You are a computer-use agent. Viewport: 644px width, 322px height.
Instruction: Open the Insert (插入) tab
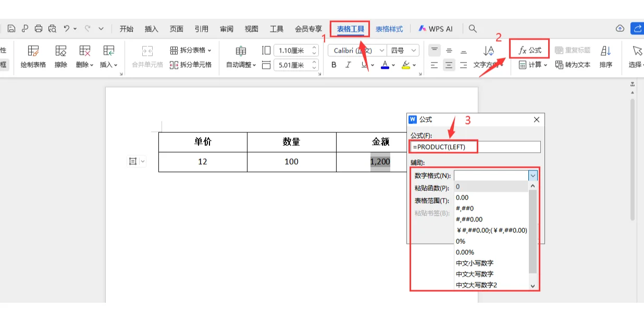pyautogui.click(x=151, y=29)
